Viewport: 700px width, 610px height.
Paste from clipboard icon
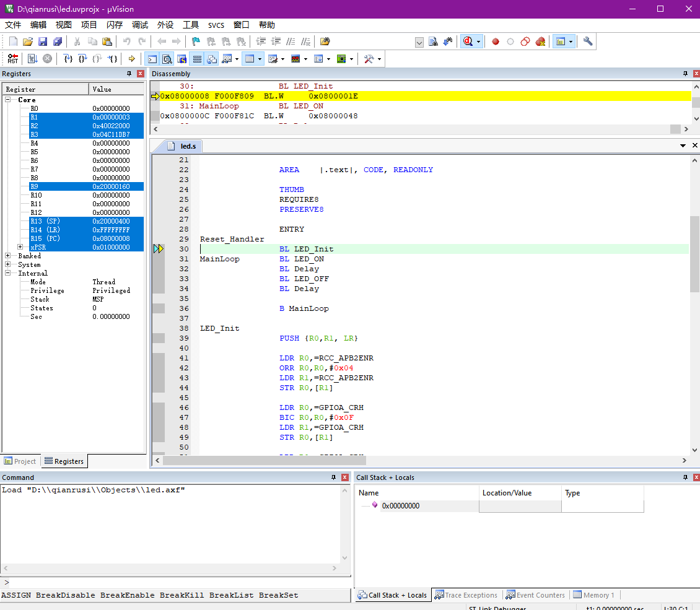point(107,41)
